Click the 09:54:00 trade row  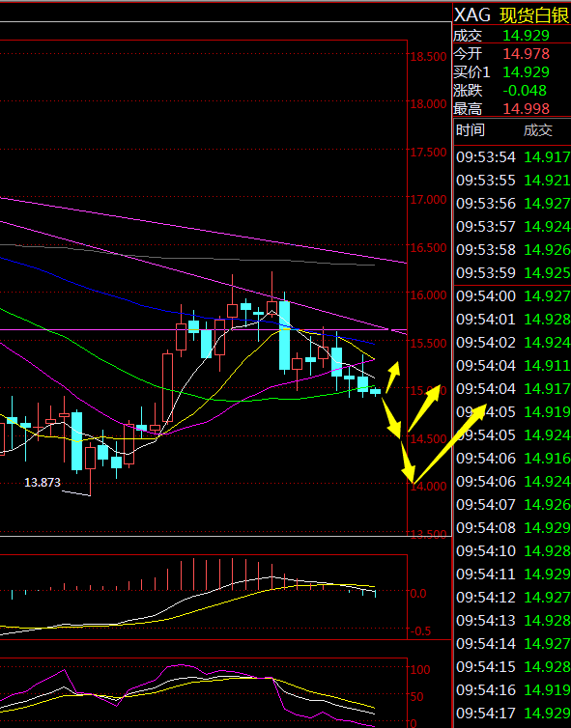pos(512,295)
